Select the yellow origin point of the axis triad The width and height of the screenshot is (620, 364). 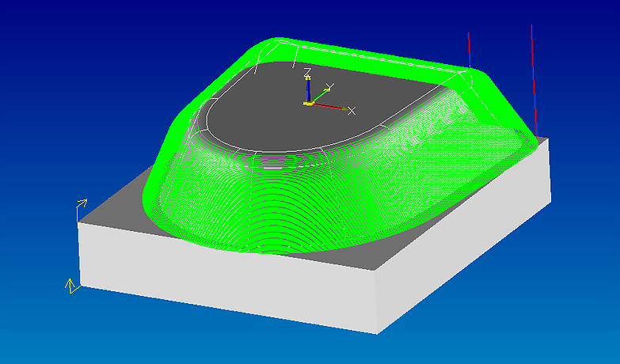point(308,104)
